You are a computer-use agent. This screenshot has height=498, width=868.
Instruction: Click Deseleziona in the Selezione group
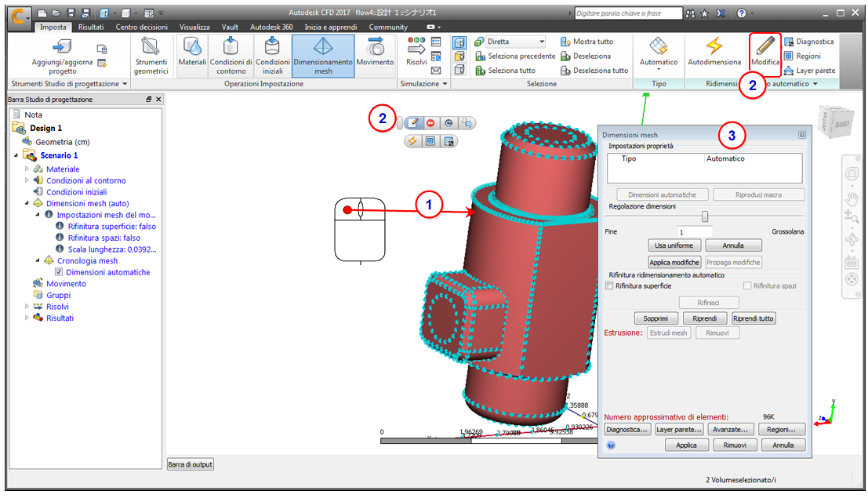pos(586,56)
